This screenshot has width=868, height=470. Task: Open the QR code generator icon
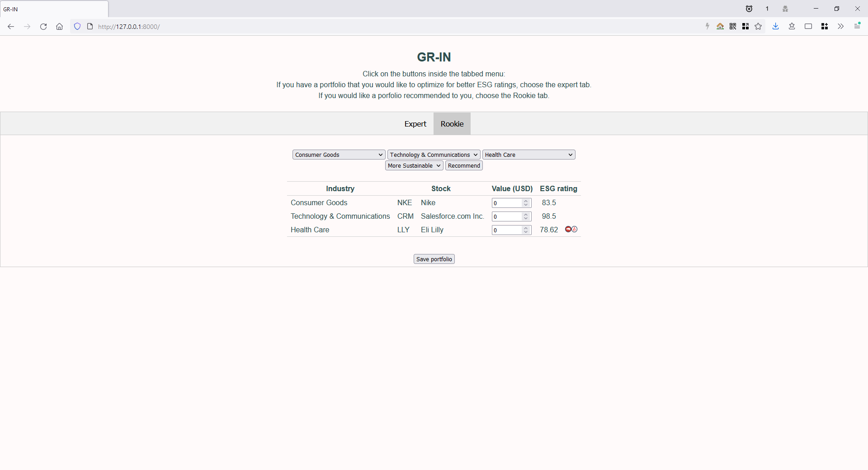(x=733, y=27)
